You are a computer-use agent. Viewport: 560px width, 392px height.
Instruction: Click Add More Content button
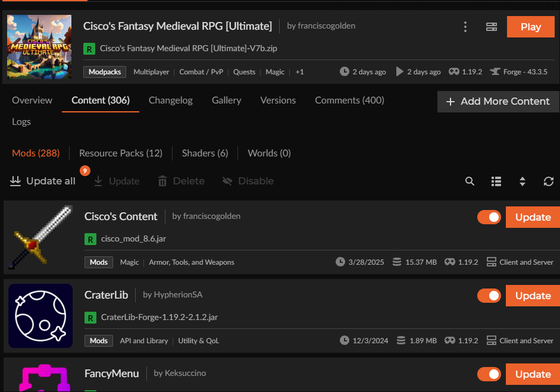[498, 102]
